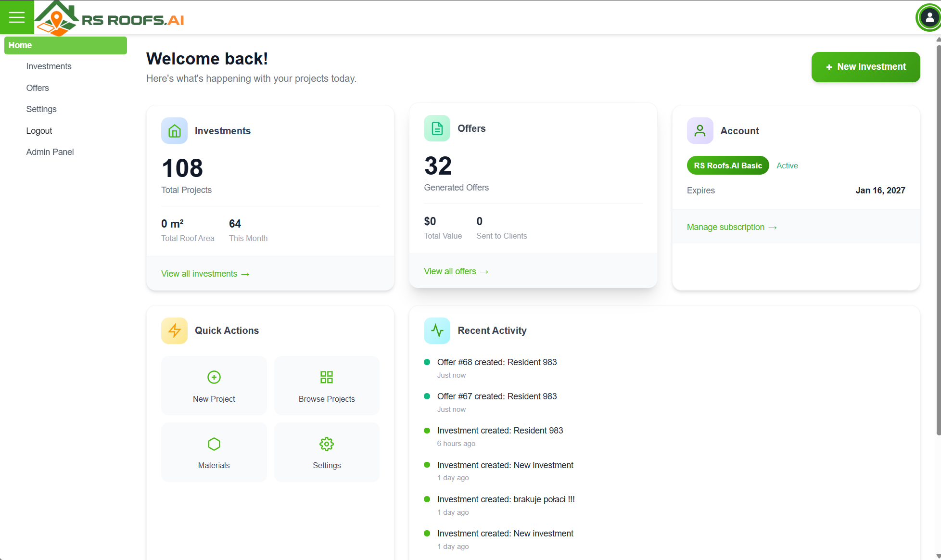The width and height of the screenshot is (941, 560).
Task: Click the Materials hexagon icon
Action: click(214, 444)
